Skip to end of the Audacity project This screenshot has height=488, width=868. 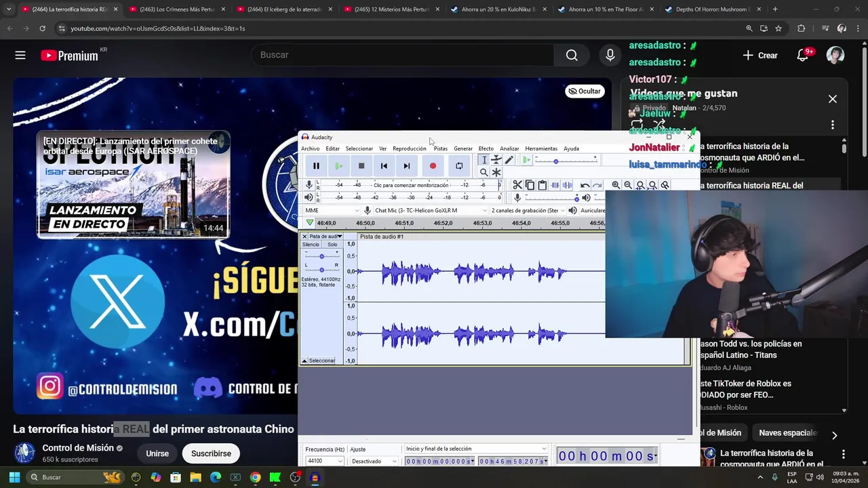point(406,166)
